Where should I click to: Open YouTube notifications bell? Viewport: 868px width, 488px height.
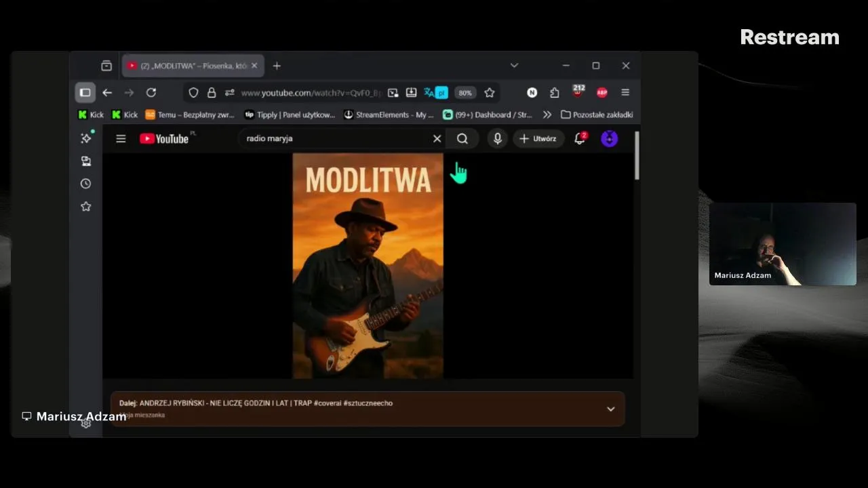click(580, 138)
